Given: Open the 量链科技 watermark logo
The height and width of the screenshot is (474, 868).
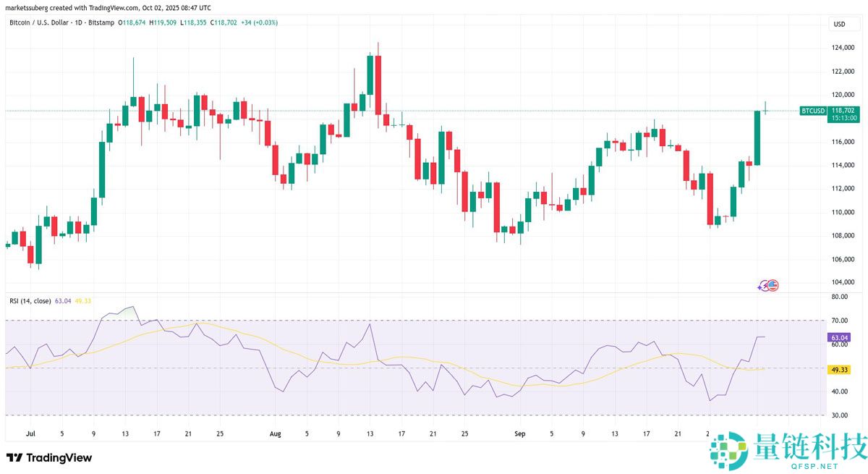Looking at the screenshot, I should click(730, 450).
